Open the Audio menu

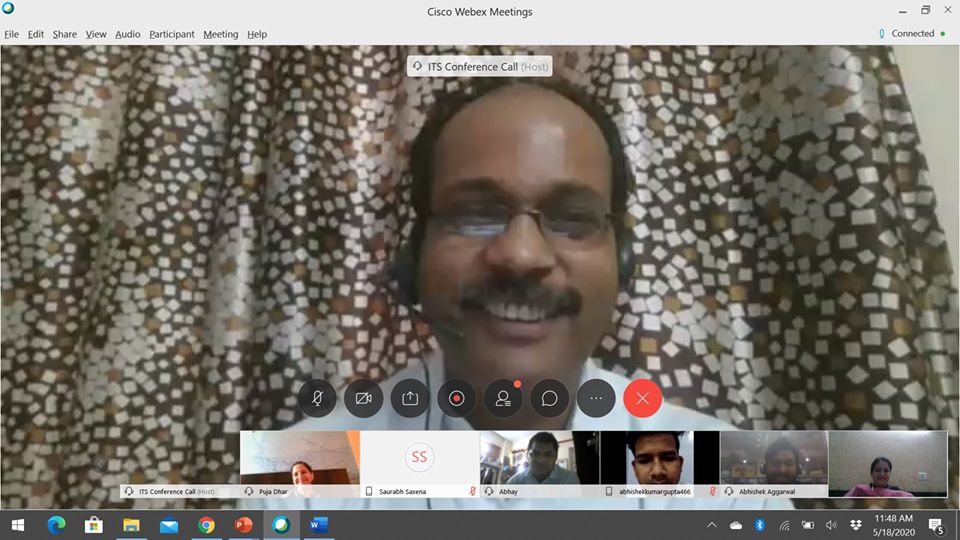[x=127, y=34]
